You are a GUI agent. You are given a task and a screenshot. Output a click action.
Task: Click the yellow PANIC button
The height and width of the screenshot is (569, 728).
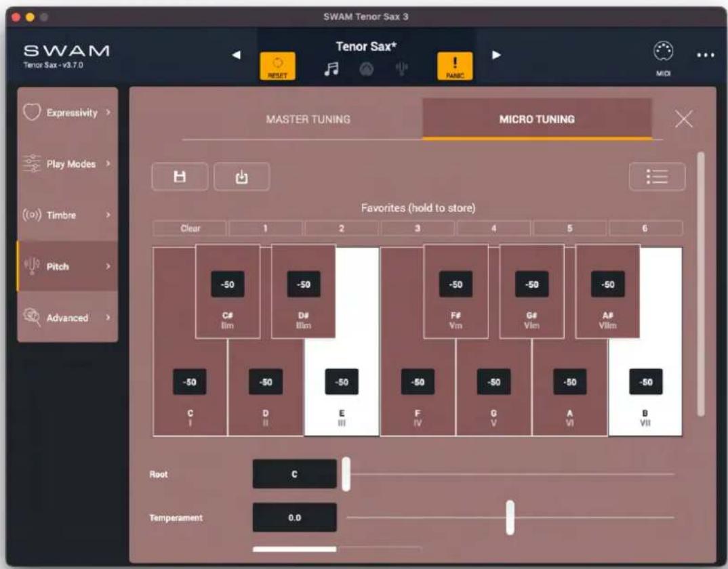pyautogui.click(x=455, y=66)
